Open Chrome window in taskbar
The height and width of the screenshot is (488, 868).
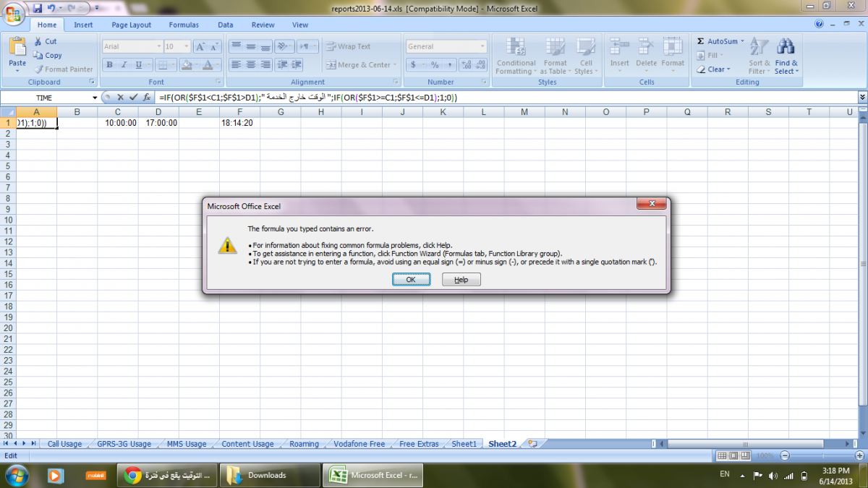(168, 475)
